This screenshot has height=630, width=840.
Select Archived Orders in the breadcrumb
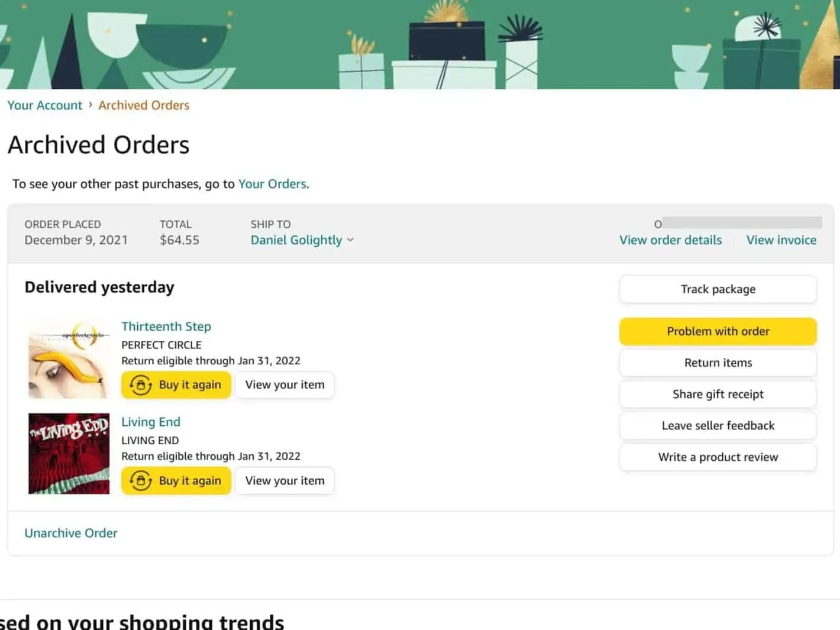[143, 105]
